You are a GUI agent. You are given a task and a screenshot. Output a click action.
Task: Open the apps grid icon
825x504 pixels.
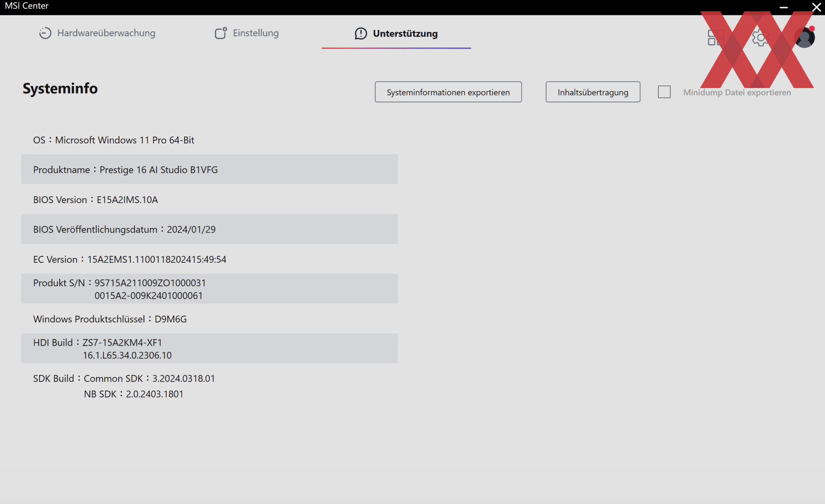click(x=716, y=38)
